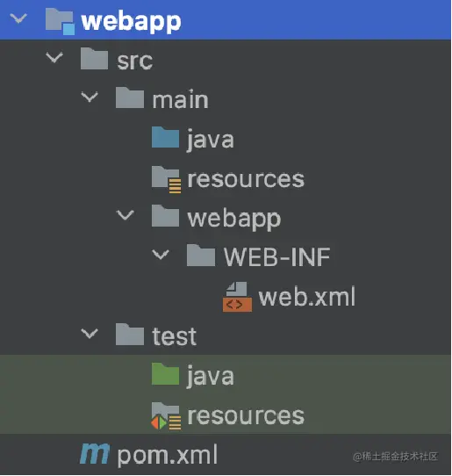Collapse the WEB-INF folder chevron

coord(161,255)
